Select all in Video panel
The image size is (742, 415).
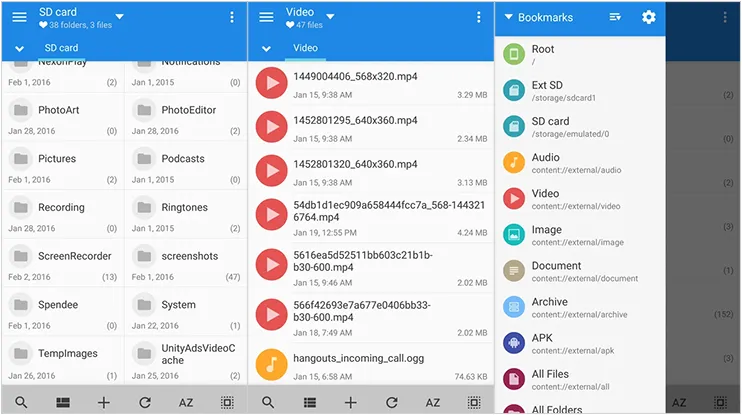[474, 403]
